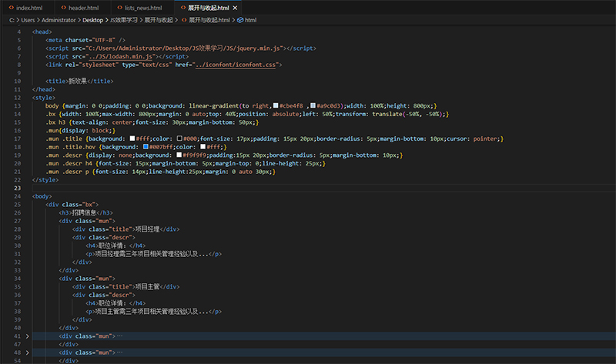Screen dimensions: 616x364
Task: Click the collapsed ellipsis on line 41
Action: 120,336
